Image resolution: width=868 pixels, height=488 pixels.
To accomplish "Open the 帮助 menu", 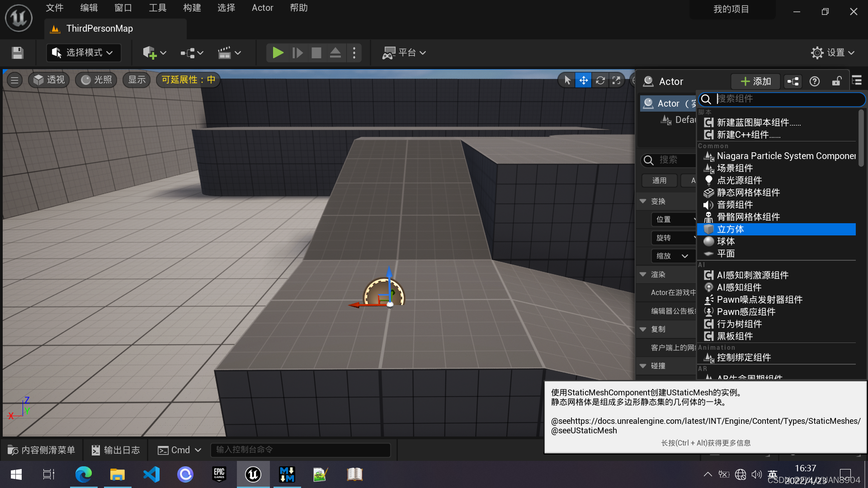I will point(299,8).
